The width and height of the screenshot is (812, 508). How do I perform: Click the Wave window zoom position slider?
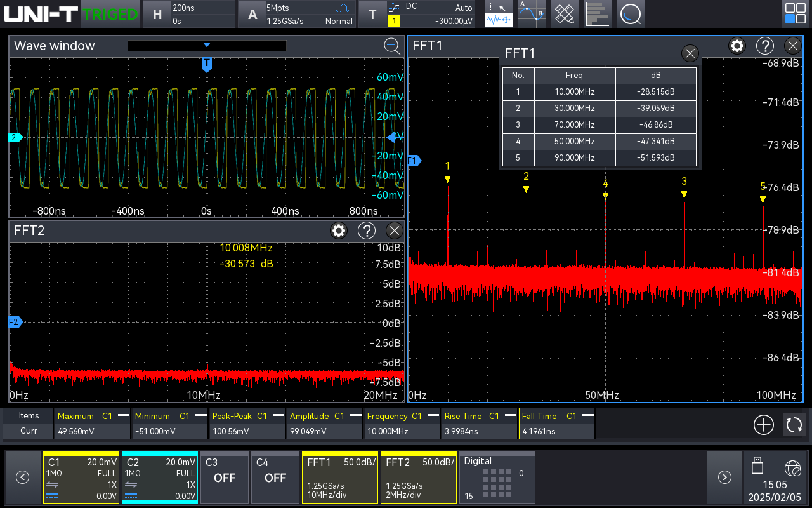(x=207, y=45)
